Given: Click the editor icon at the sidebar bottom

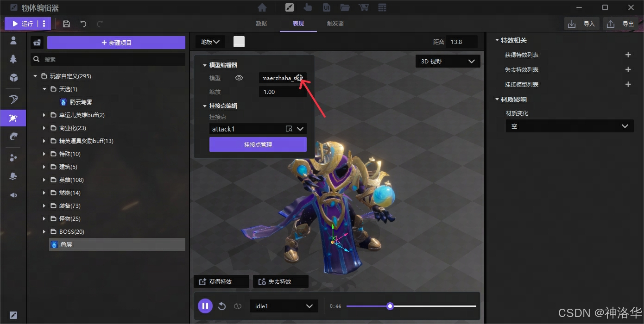Looking at the screenshot, I should 13,315.
